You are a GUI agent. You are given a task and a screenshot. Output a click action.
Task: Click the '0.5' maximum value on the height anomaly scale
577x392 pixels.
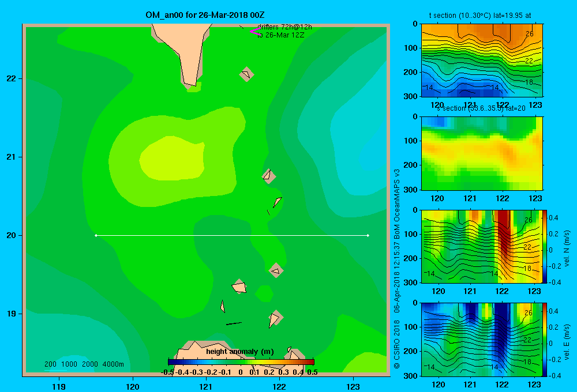[312, 372]
